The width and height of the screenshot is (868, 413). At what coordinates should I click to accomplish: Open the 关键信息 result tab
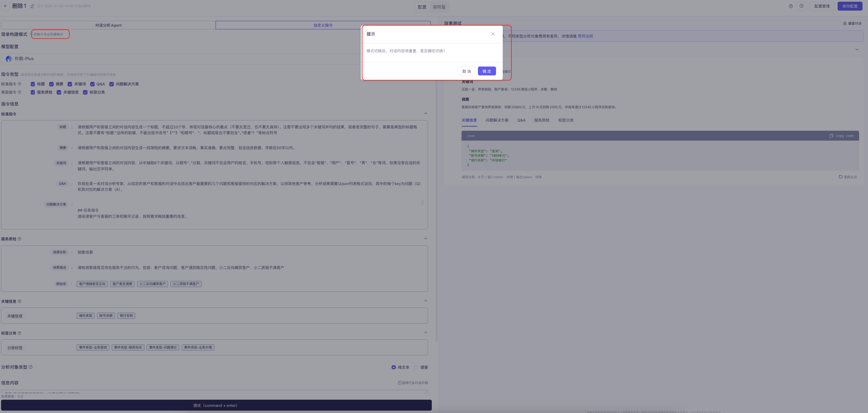pos(469,120)
